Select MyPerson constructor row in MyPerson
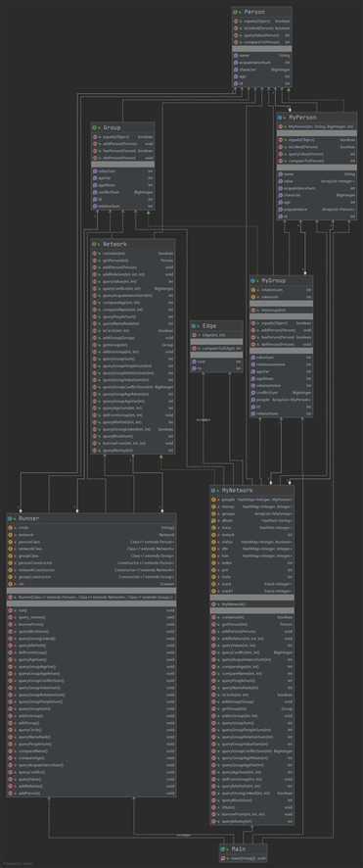Viewport: 363px width, 868px height. (x=316, y=126)
